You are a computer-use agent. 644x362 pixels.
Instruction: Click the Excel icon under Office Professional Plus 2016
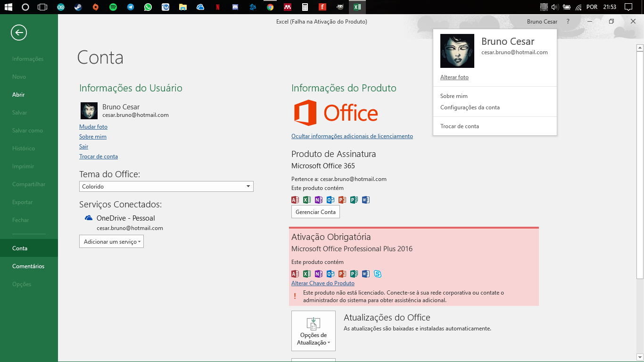[x=307, y=274]
